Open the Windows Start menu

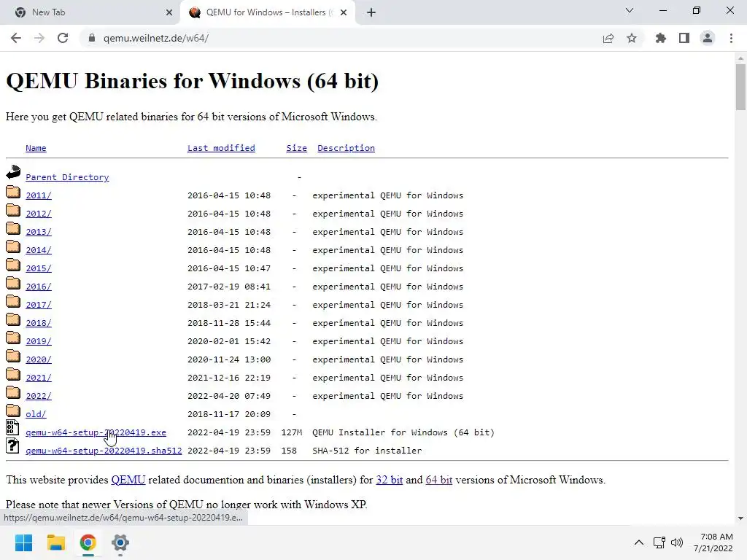(x=23, y=542)
